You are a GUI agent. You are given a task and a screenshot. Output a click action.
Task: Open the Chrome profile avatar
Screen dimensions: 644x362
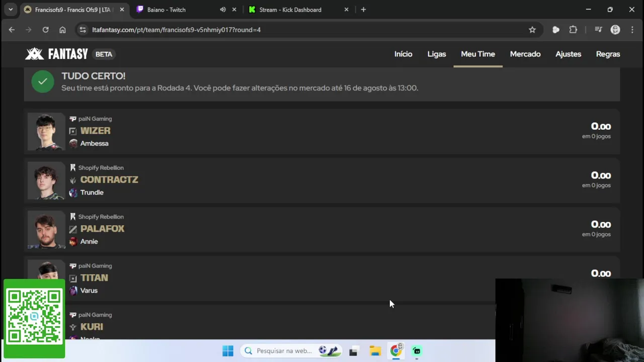pos(615,30)
